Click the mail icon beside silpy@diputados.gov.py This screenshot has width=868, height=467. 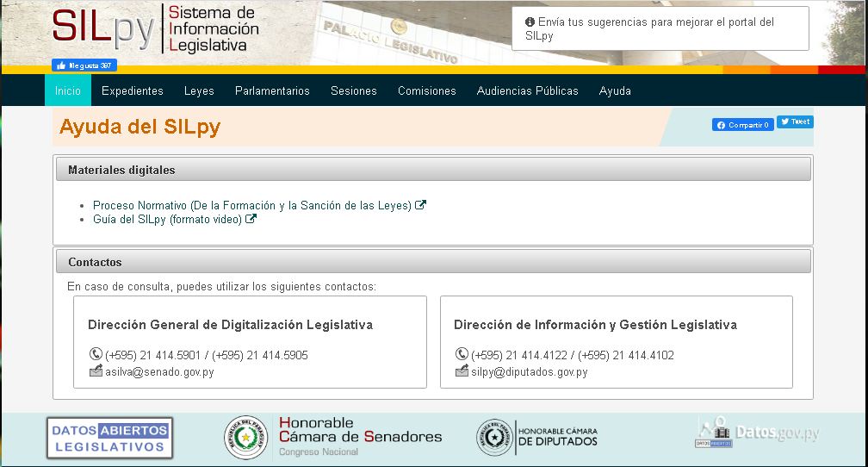pyautogui.click(x=462, y=370)
